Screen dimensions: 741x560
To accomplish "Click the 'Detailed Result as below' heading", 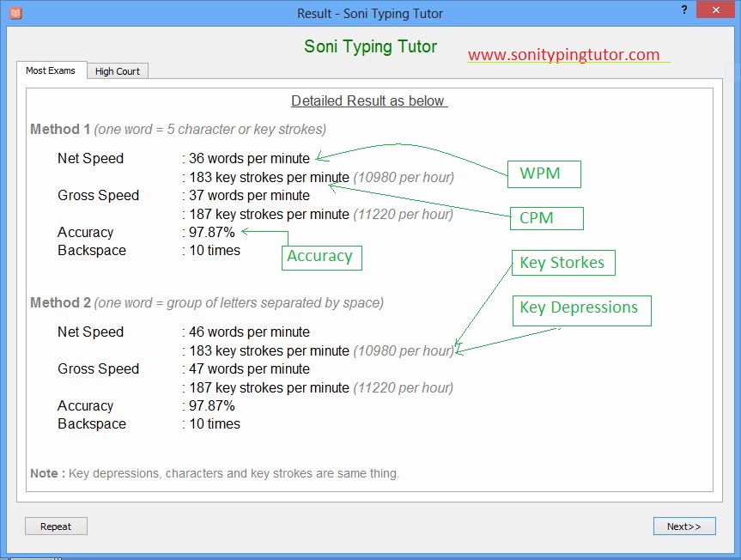I will [368, 100].
